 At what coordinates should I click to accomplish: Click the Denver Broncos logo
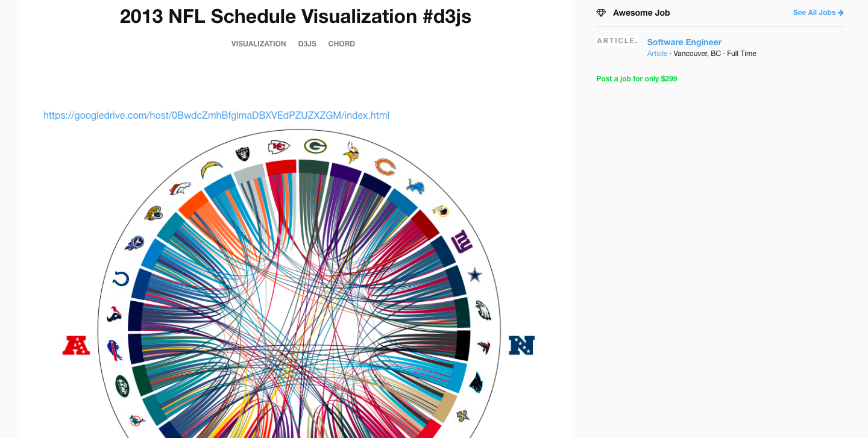point(180,189)
